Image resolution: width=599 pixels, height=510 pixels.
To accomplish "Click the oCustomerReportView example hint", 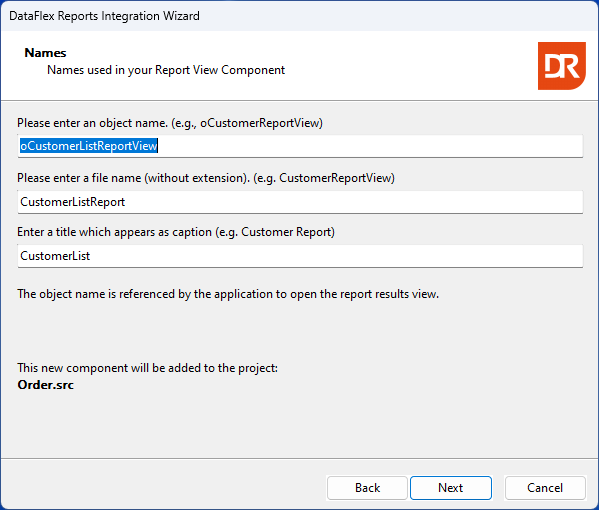I will pos(261,123).
